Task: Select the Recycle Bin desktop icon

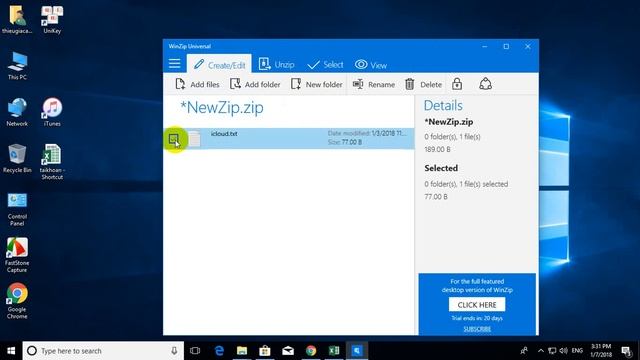Action: 17,159
